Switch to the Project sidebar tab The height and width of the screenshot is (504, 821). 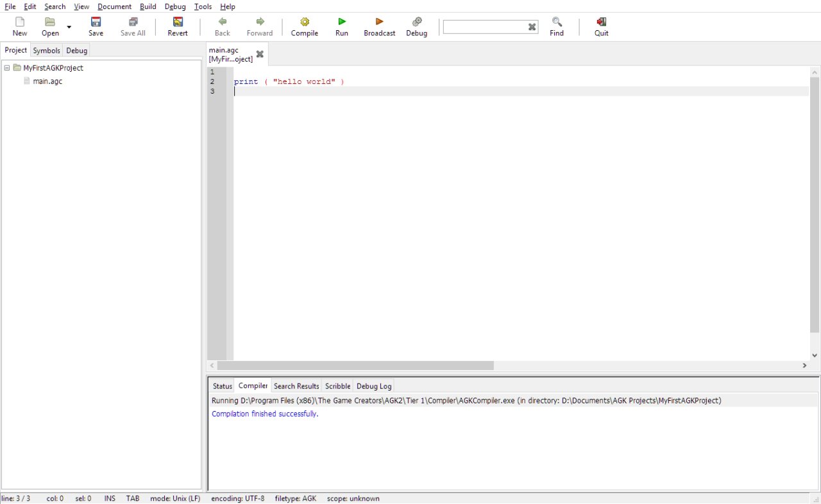[x=16, y=50]
